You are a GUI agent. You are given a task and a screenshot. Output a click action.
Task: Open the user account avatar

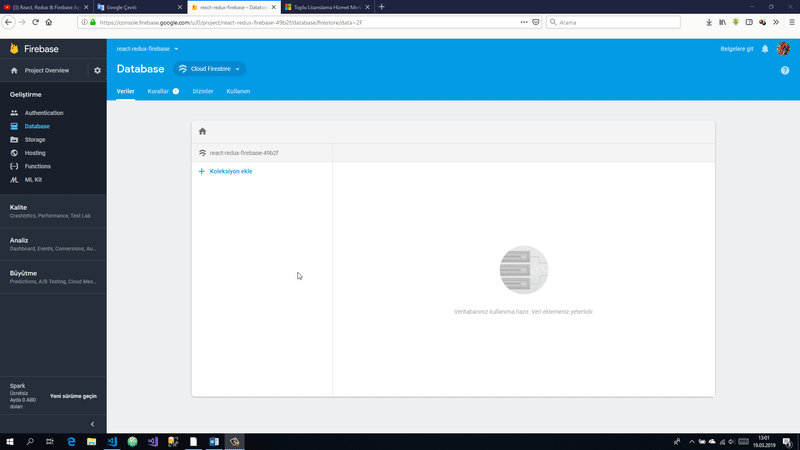(783, 49)
